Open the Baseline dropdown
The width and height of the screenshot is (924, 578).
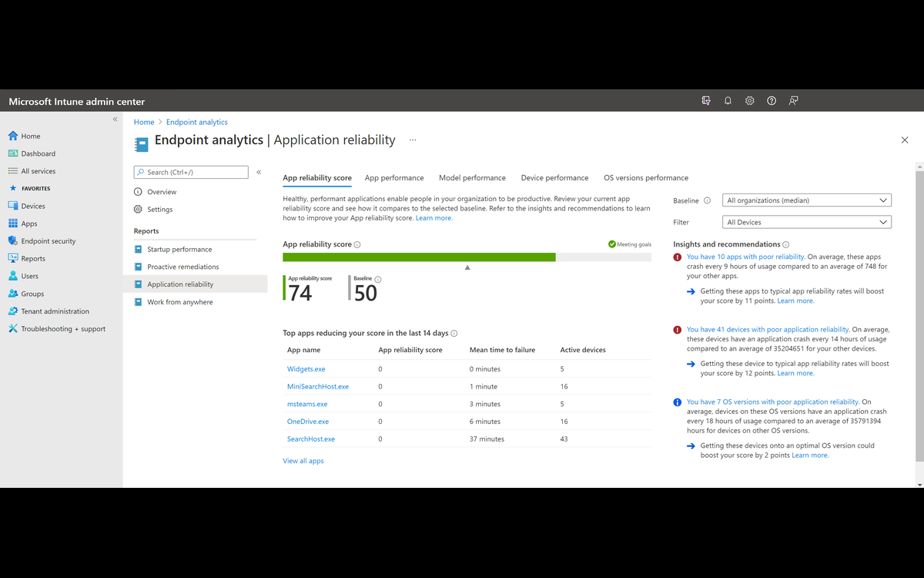(806, 200)
